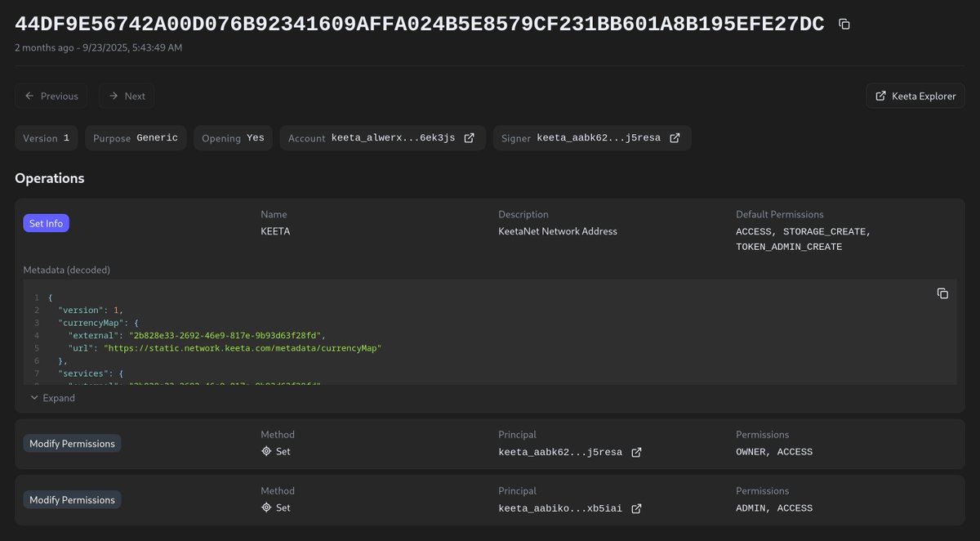
Task: Click the OWNER, ACCESS permissions value
Action: 774,452
